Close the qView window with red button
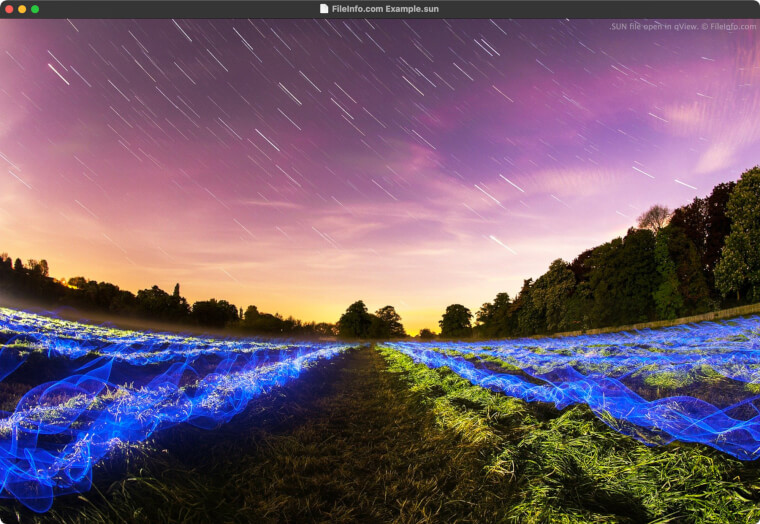Screen dimensions: 760x524 (9, 9)
